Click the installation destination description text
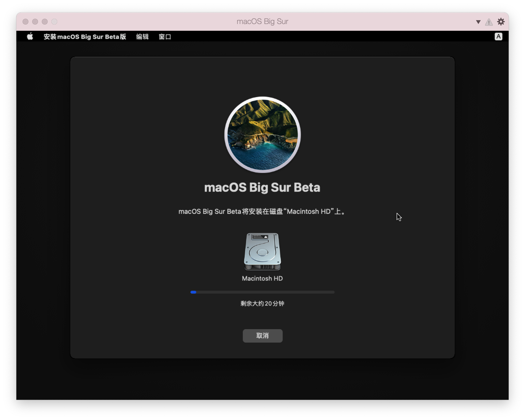Viewport: 525px width, 420px height. point(262,212)
